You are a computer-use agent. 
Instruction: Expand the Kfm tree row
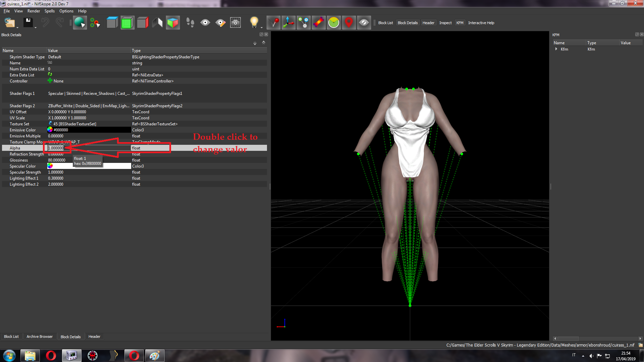tap(556, 49)
